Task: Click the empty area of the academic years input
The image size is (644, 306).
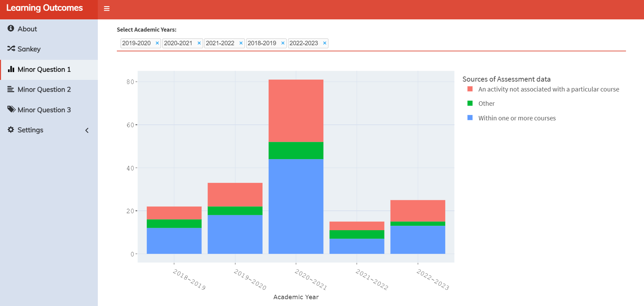Action: (476, 43)
